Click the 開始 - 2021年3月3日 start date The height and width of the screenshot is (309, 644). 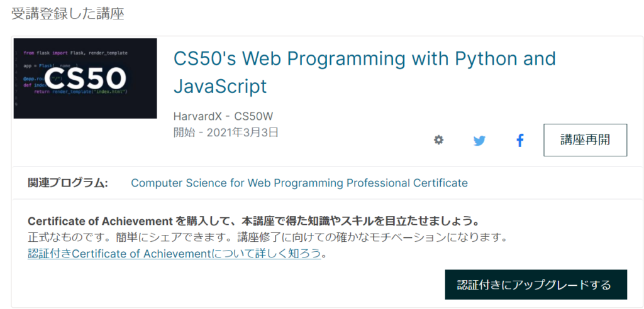tap(226, 132)
